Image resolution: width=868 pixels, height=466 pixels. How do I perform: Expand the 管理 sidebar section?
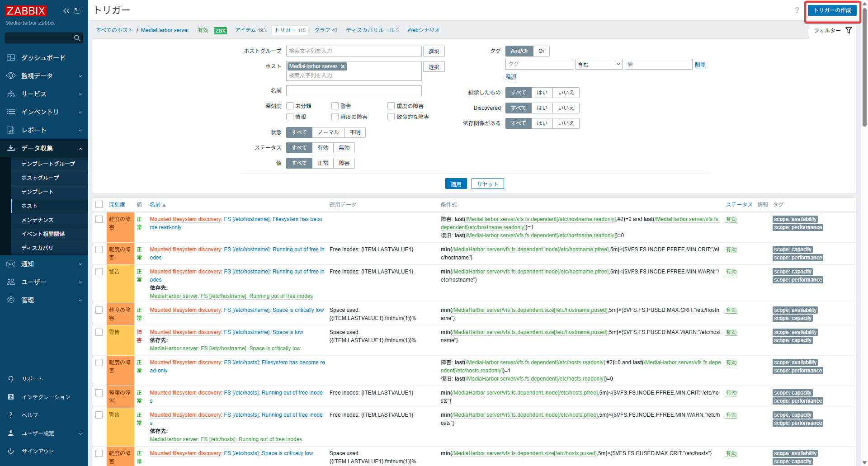coord(44,300)
